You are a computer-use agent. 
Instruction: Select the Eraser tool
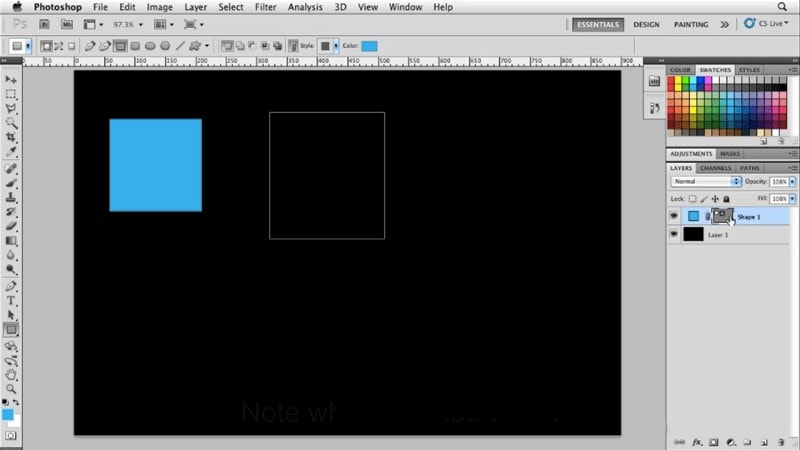pos(11,226)
